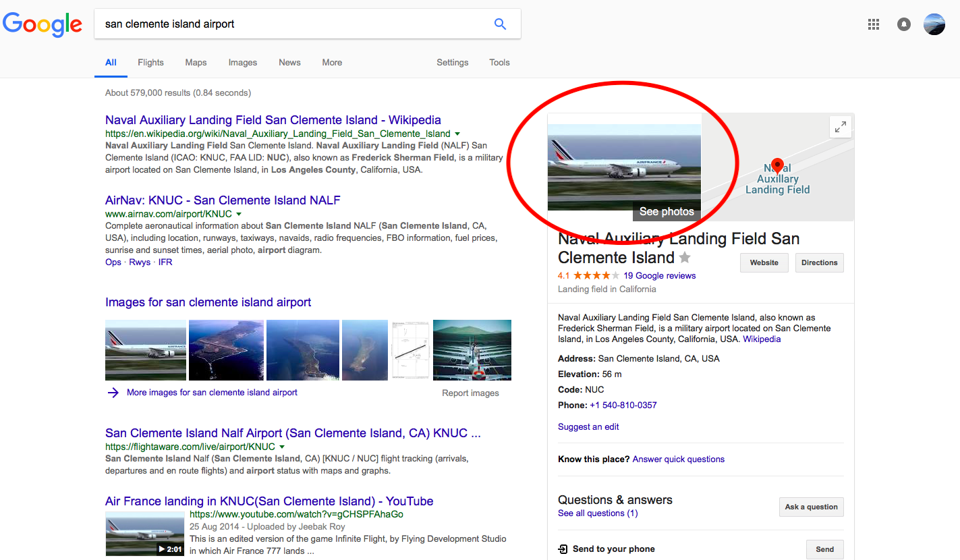Click the Website button
The height and width of the screenshot is (560, 960).
pos(764,263)
